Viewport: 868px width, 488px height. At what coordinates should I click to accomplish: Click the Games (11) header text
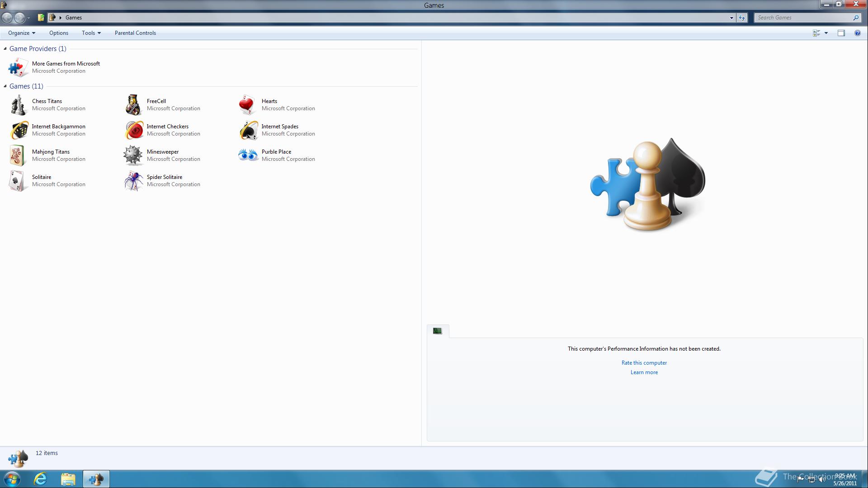click(26, 86)
